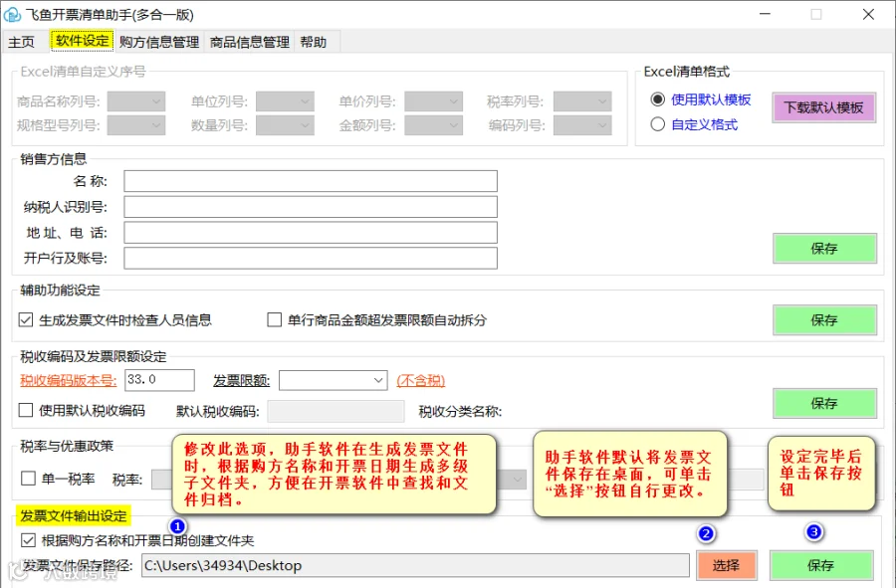Toggle 根据购方名称和开票日期创建文件夹 checkbox
The image size is (896, 588).
point(28,540)
